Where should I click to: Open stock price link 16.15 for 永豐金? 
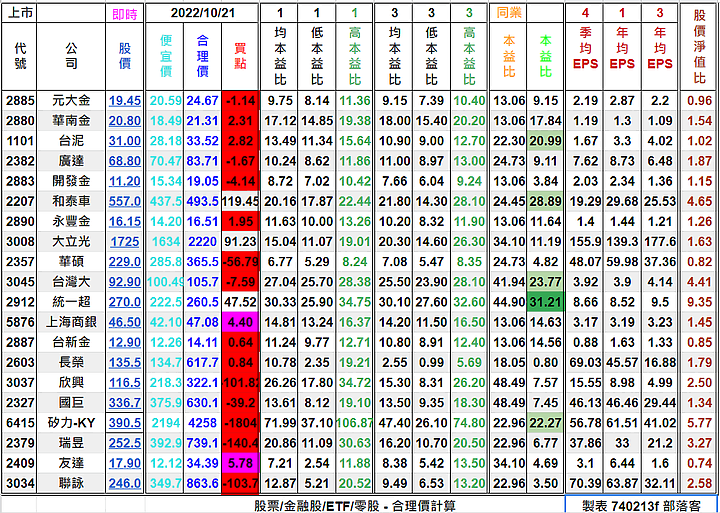[x=125, y=221]
